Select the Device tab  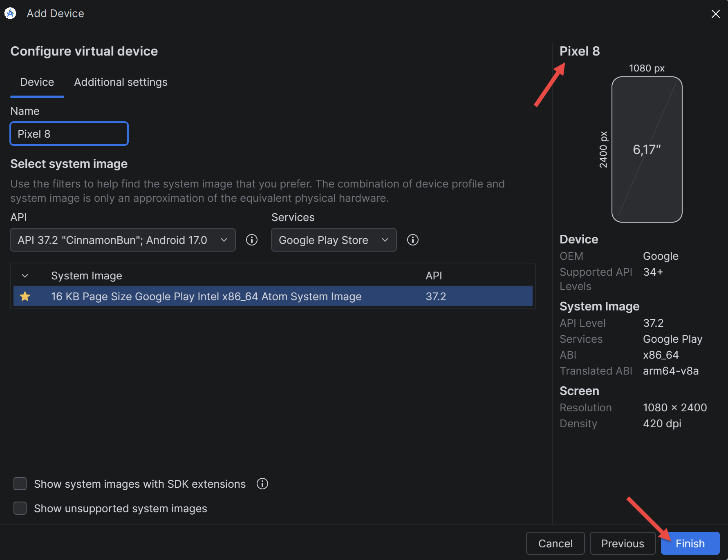pyautogui.click(x=37, y=82)
